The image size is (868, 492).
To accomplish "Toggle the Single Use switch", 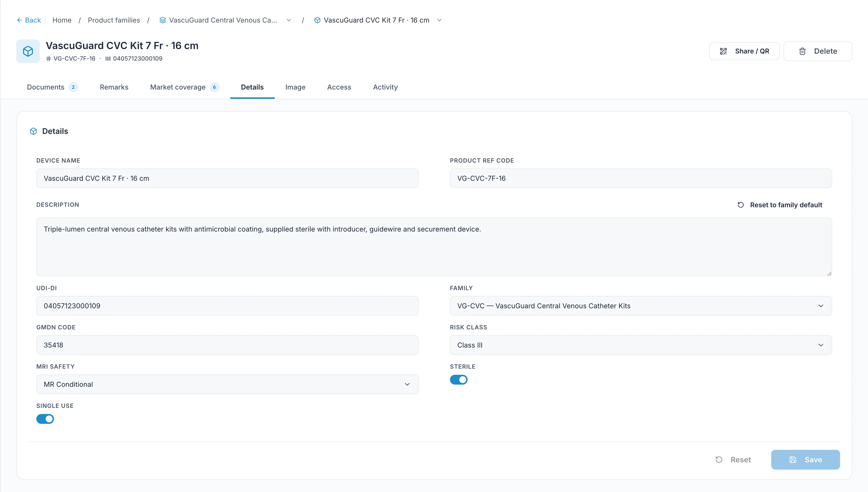I will point(45,419).
